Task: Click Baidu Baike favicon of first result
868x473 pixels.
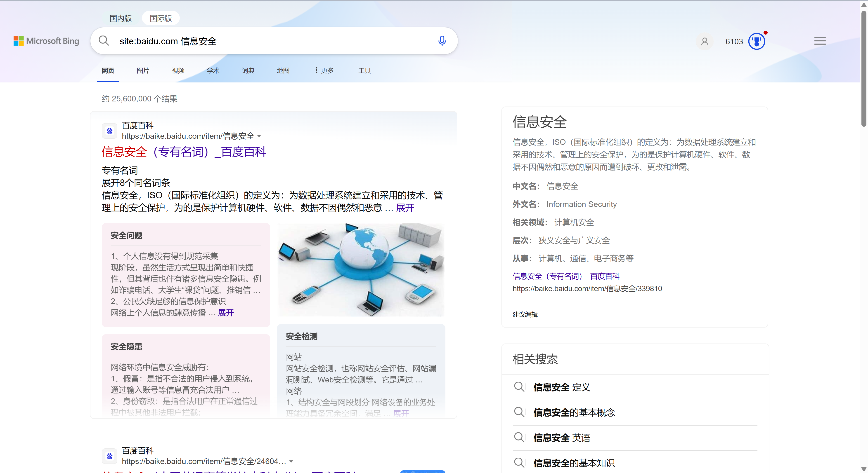Action: (x=109, y=131)
